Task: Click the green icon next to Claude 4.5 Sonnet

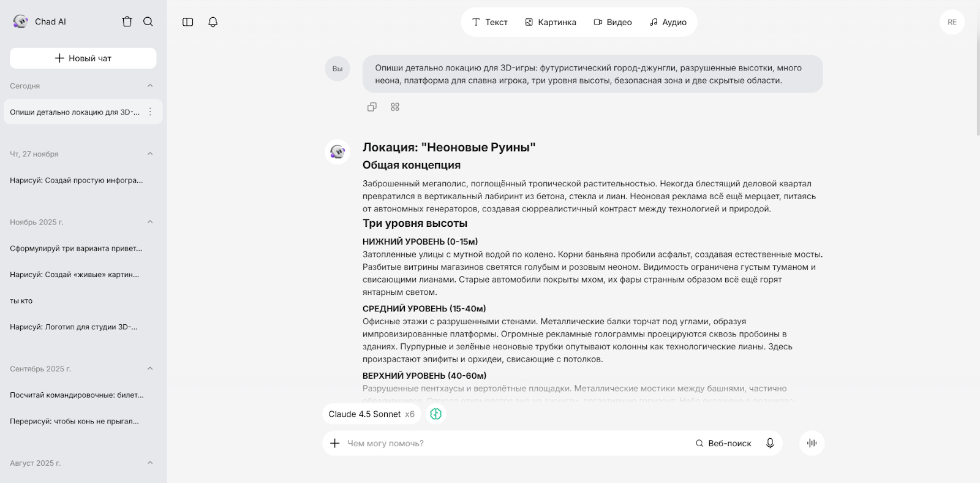Action: tap(436, 414)
